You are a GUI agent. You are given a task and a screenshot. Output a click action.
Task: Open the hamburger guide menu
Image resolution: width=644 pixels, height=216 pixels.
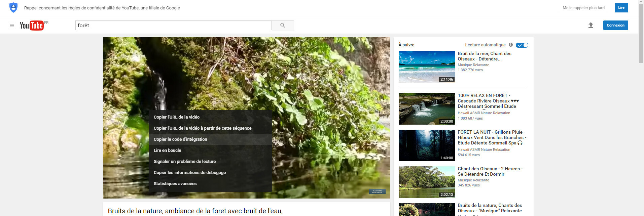coord(12,26)
